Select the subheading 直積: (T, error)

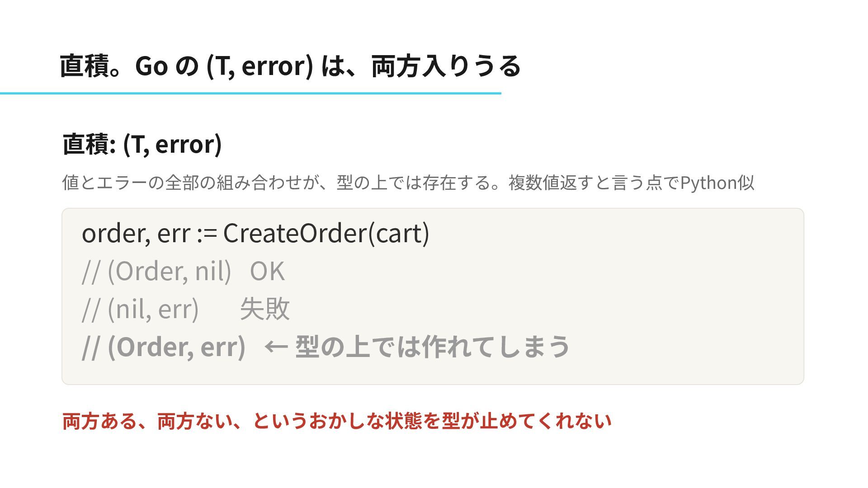142,144
